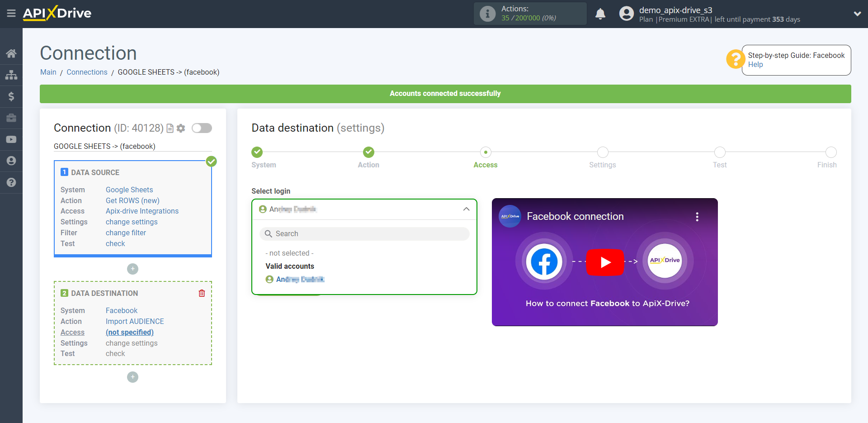This screenshot has height=423, width=868.
Task: Open the connections sitemap sidebar icon
Action: pos(11,75)
